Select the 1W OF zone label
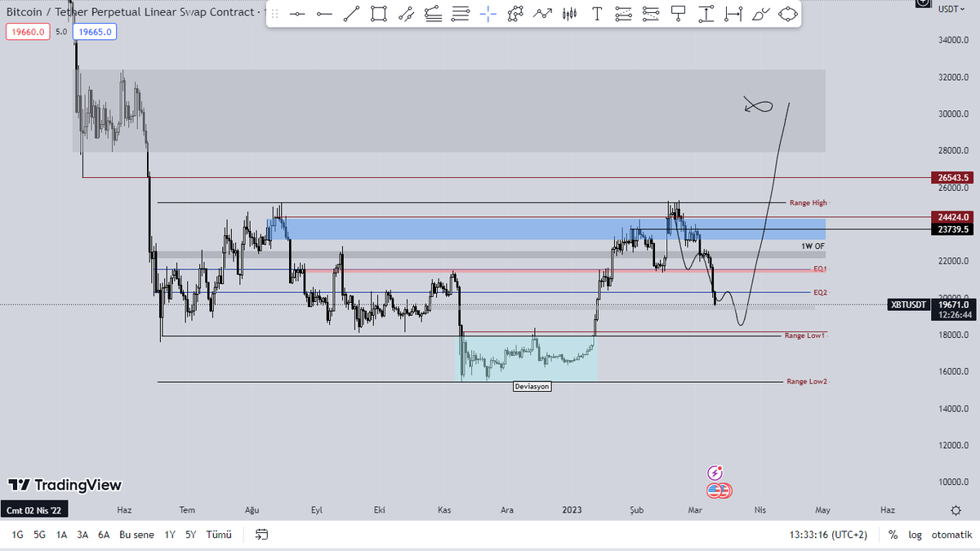This screenshot has height=551, width=980. [814, 246]
